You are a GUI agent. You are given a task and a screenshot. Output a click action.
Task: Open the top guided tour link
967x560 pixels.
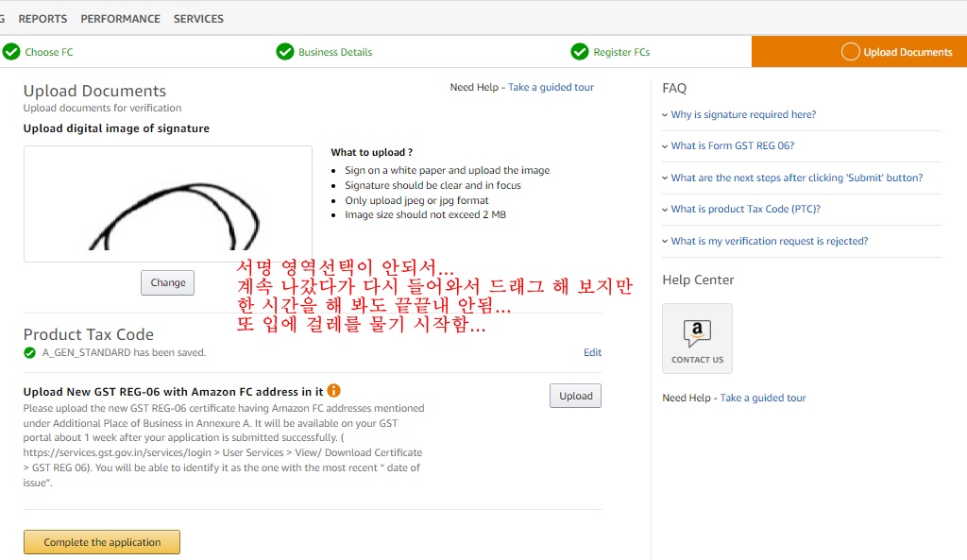tap(551, 87)
